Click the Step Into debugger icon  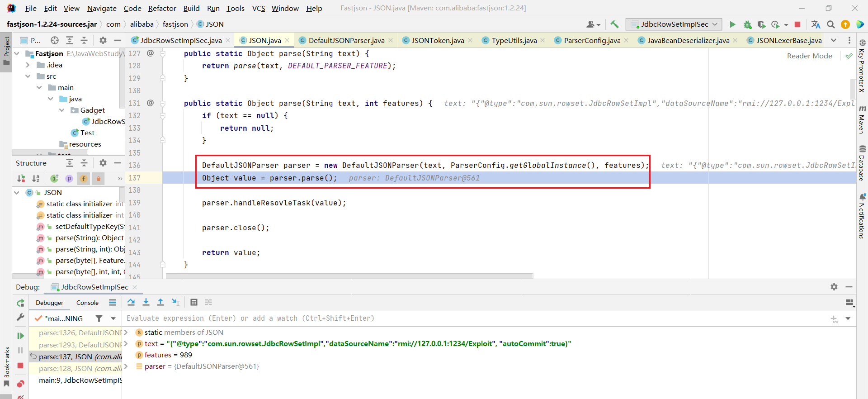point(146,302)
